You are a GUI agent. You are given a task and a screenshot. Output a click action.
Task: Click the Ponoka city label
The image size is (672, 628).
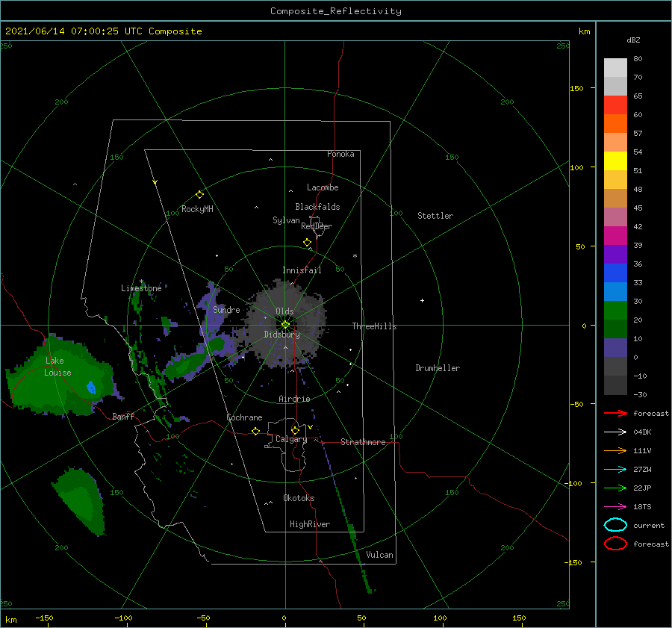pos(340,154)
